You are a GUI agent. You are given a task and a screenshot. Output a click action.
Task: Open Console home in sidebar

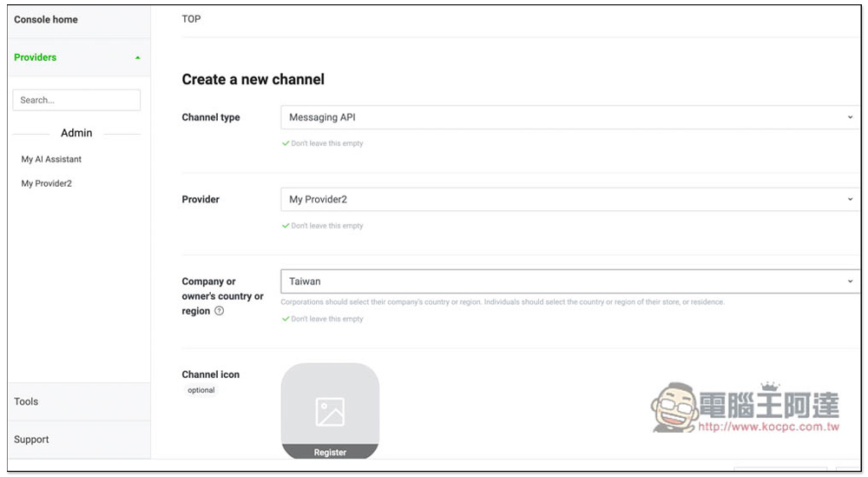46,19
